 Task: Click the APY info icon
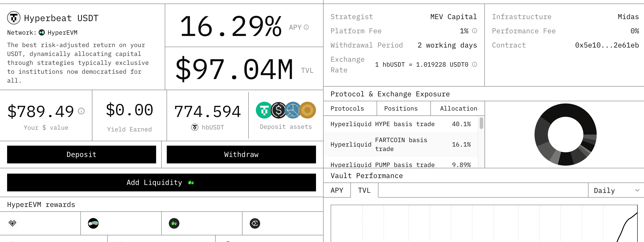click(306, 27)
